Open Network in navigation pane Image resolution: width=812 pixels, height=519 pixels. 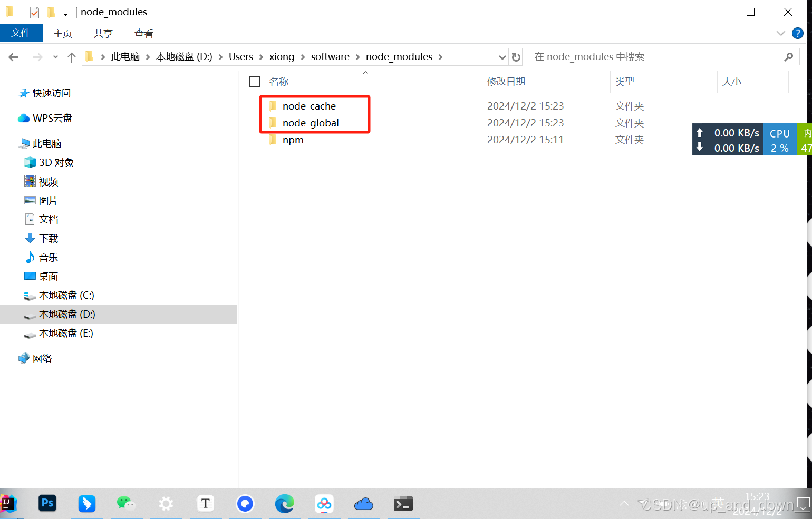35,358
